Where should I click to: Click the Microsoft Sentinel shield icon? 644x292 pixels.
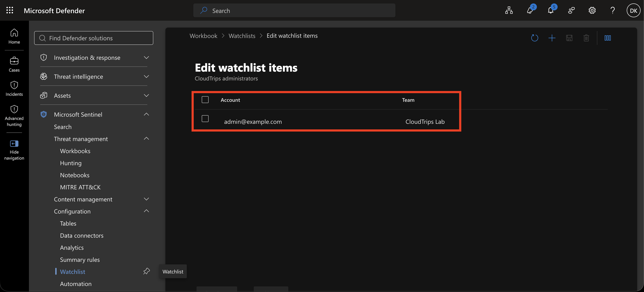(43, 114)
